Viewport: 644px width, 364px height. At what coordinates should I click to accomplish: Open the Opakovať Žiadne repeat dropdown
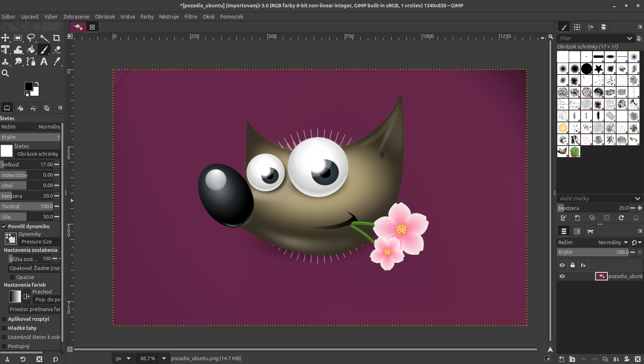(x=34, y=268)
